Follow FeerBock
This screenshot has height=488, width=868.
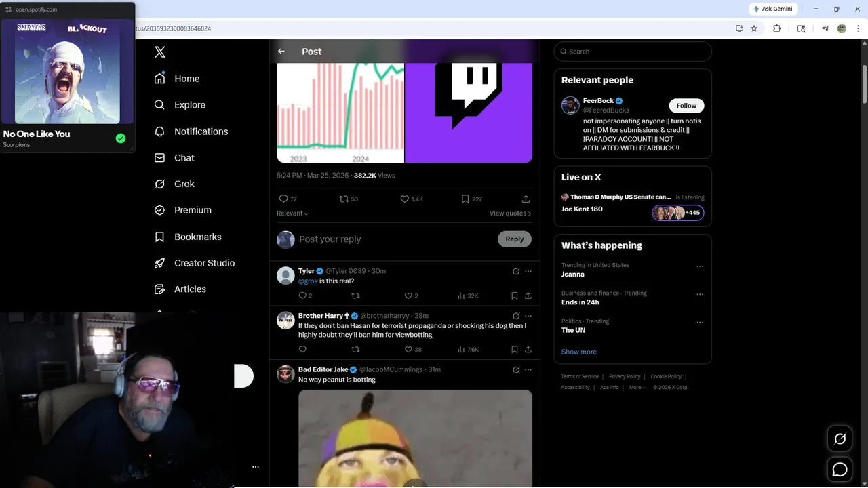tap(686, 106)
